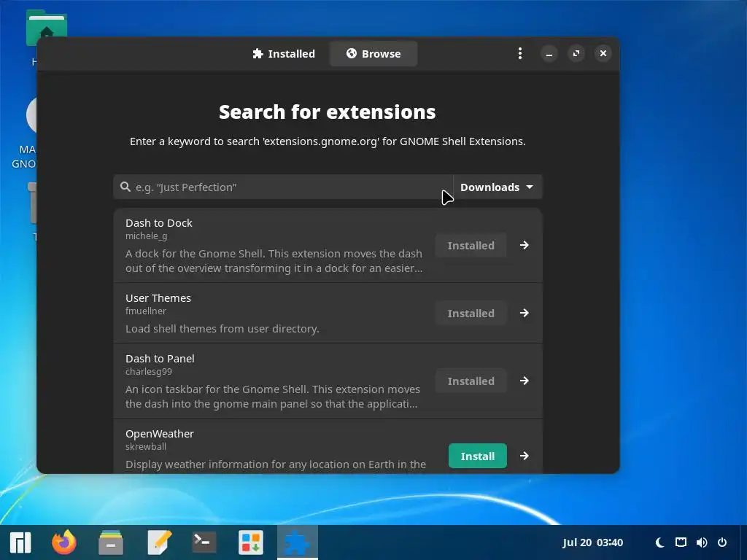This screenshot has height=560, width=747.
Task: Close the Extension Manager window
Action: pyautogui.click(x=603, y=53)
